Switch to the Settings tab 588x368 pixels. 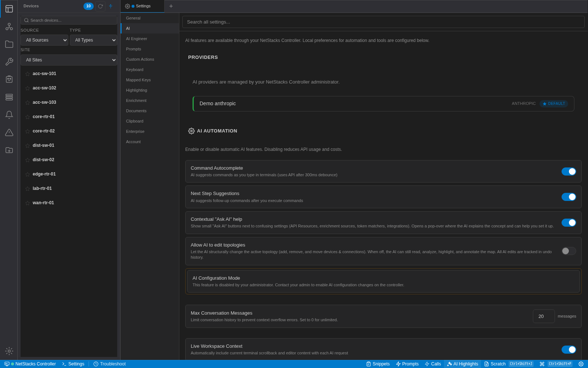tap(142, 6)
